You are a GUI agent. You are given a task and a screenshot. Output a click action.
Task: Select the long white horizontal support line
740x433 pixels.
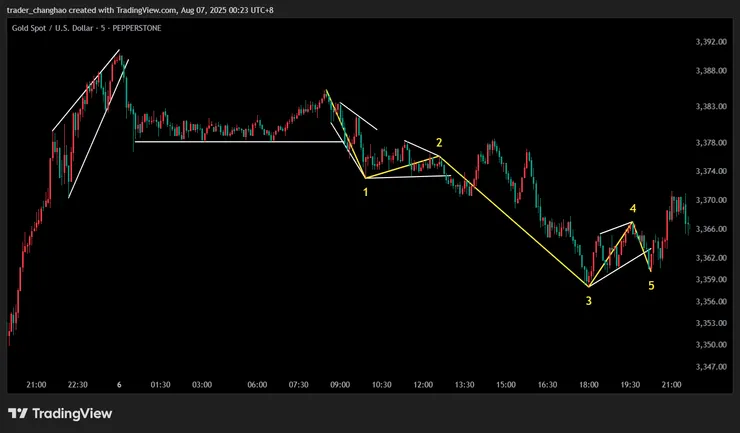coord(239,142)
